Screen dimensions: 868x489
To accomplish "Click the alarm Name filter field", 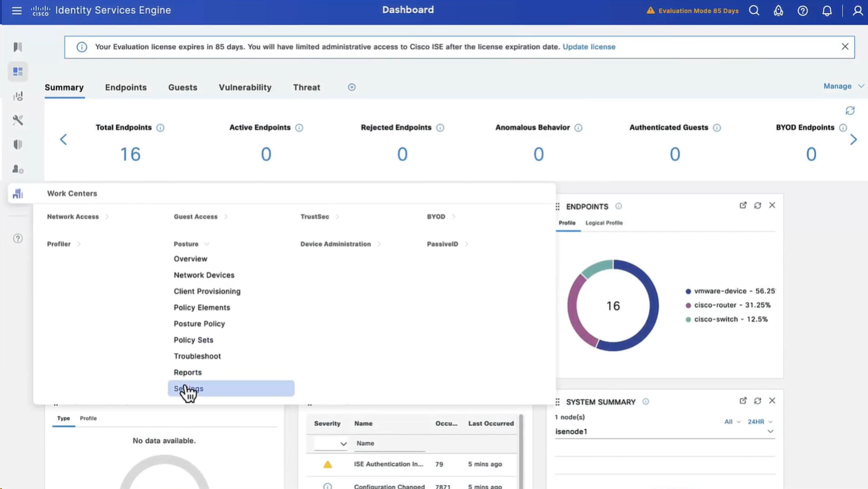I will point(389,443).
